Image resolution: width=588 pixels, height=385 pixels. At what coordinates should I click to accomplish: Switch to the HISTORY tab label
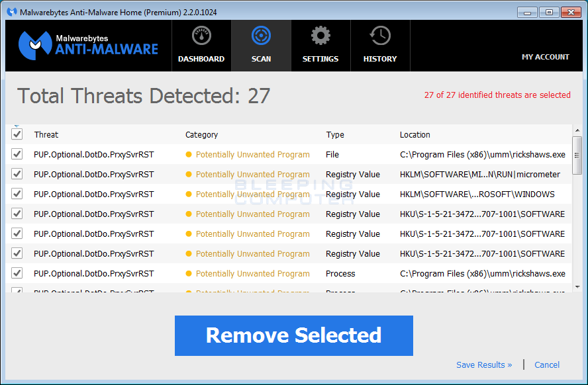click(x=380, y=59)
